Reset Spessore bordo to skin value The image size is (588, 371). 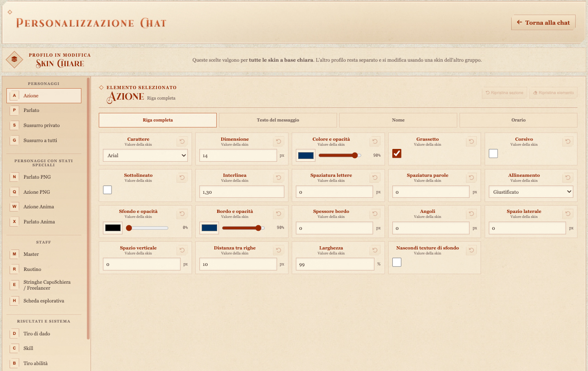click(x=375, y=214)
